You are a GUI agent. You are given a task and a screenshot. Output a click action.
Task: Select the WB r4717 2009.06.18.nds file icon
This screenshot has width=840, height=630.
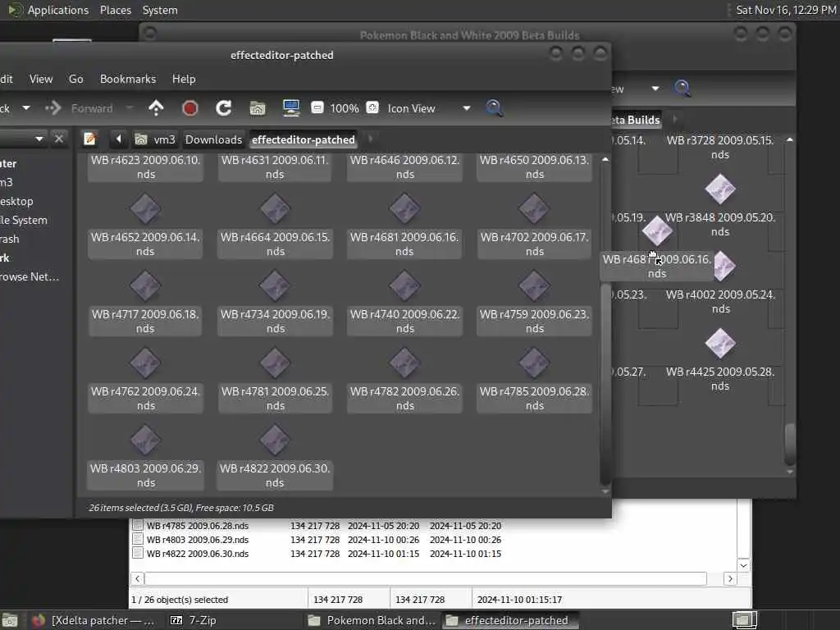coord(145,286)
